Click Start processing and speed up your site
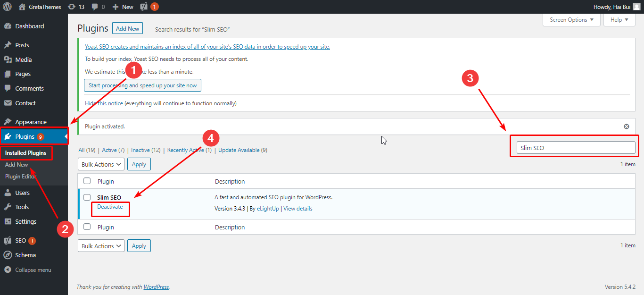This screenshot has height=295, width=644. pyautogui.click(x=142, y=85)
